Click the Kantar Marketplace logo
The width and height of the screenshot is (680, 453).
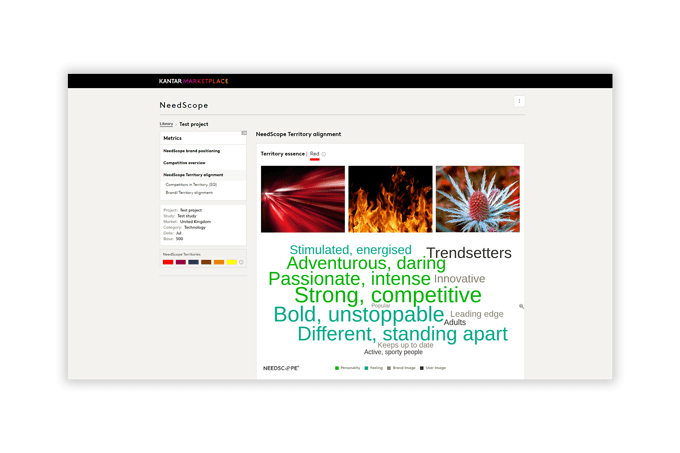tap(193, 81)
